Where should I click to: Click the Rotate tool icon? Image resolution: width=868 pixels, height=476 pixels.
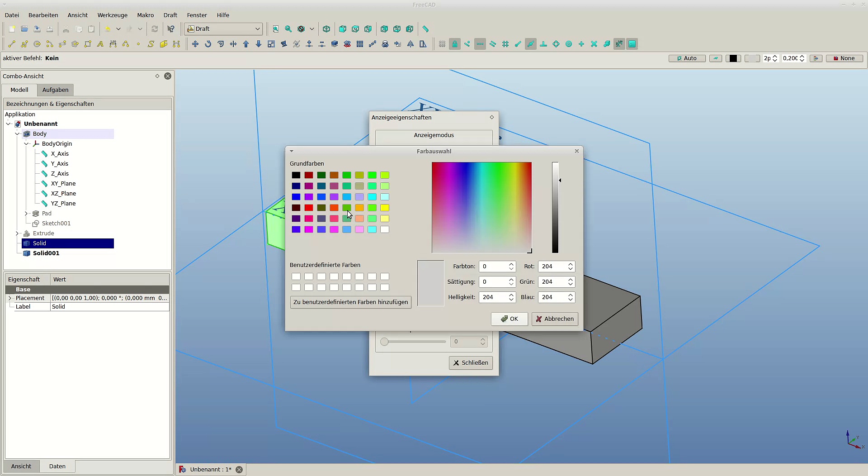(208, 44)
